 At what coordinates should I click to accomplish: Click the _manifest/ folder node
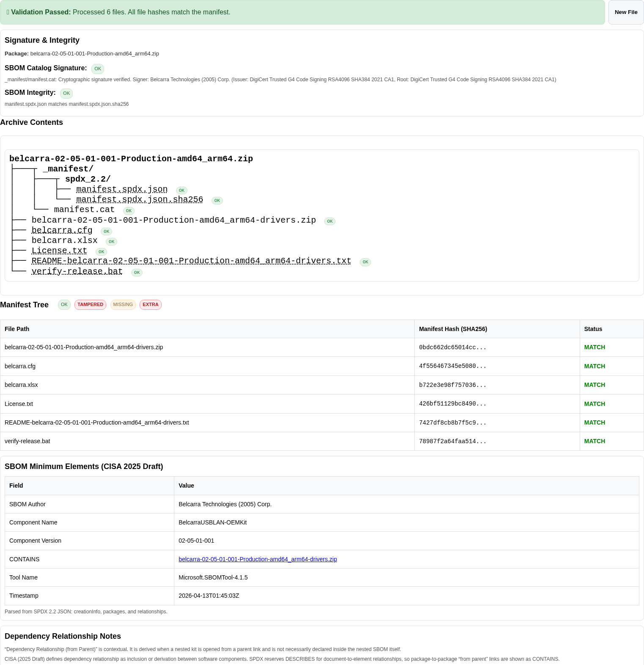pyautogui.click(x=68, y=169)
